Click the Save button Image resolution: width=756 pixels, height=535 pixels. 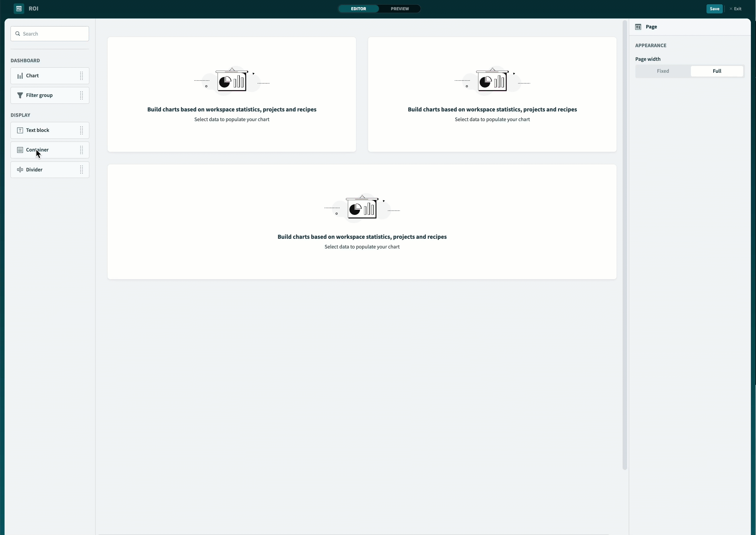point(714,9)
